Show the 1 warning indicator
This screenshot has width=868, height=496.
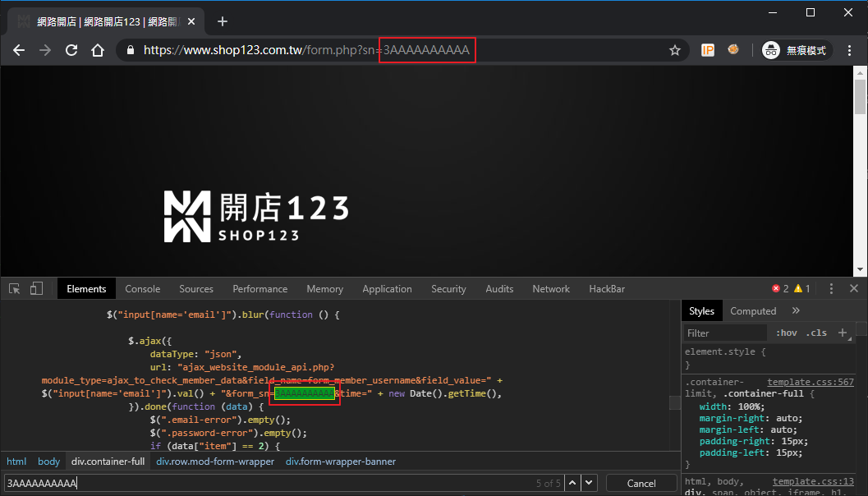[x=802, y=289]
